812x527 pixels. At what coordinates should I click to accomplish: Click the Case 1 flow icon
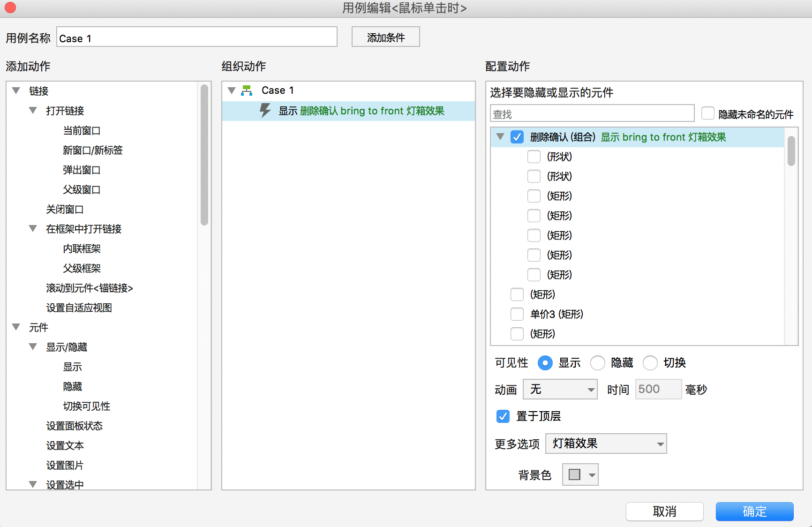[x=247, y=90]
